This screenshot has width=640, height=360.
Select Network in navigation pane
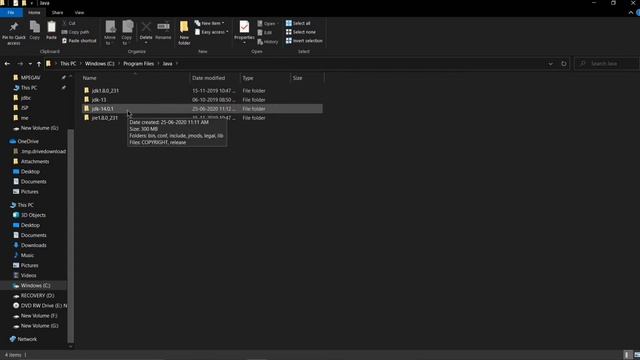click(x=27, y=339)
